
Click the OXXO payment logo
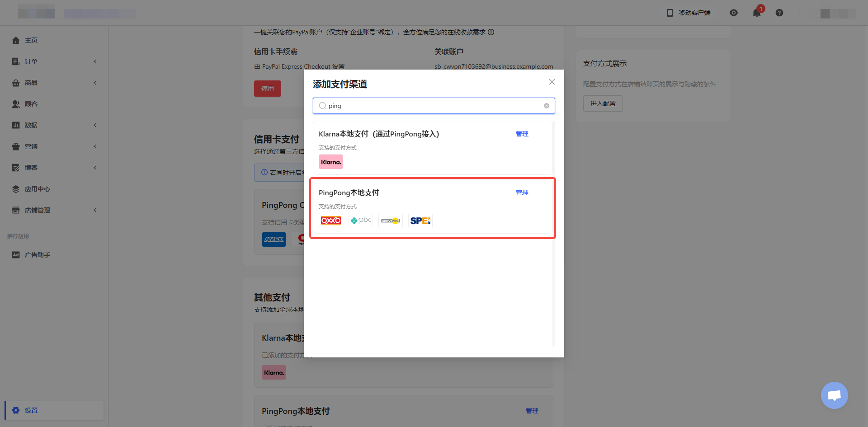[x=331, y=221]
